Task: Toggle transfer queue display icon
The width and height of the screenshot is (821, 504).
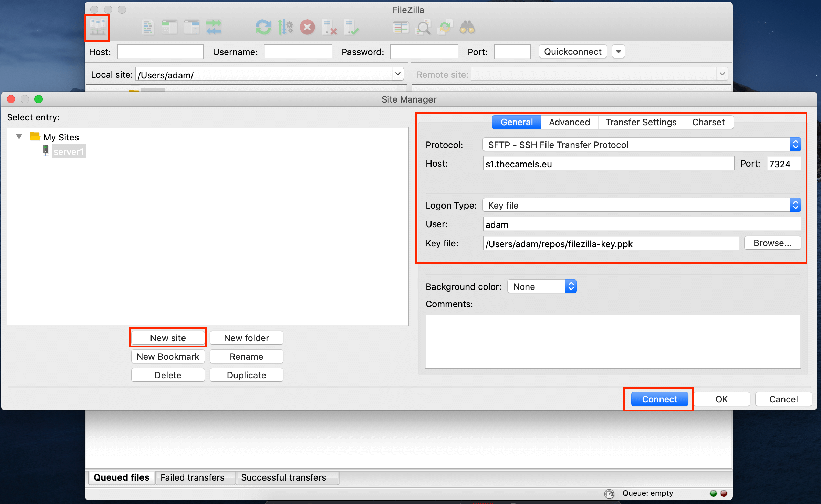Action: [x=214, y=28]
